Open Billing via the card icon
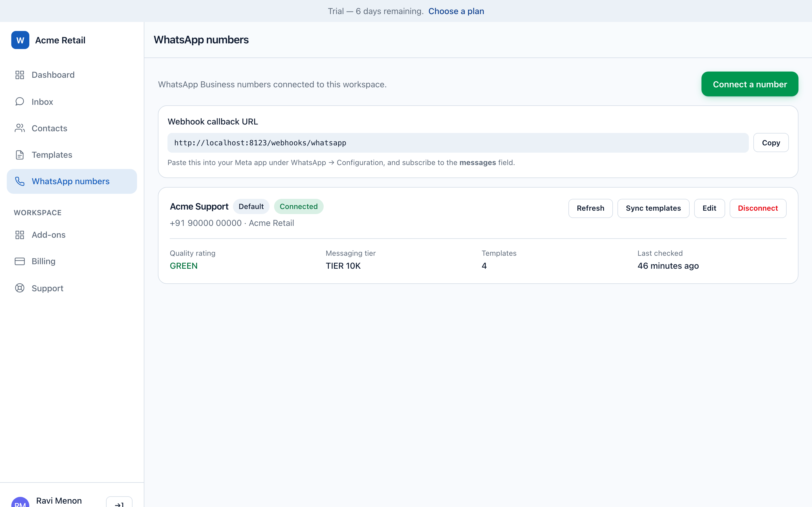 click(20, 261)
